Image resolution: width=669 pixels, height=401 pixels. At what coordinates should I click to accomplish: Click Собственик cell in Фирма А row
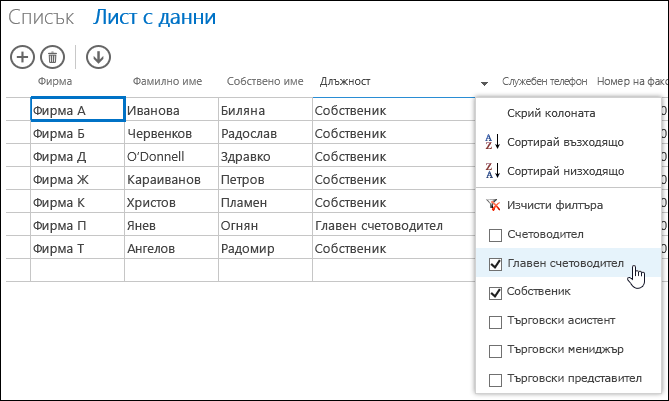[394, 110]
